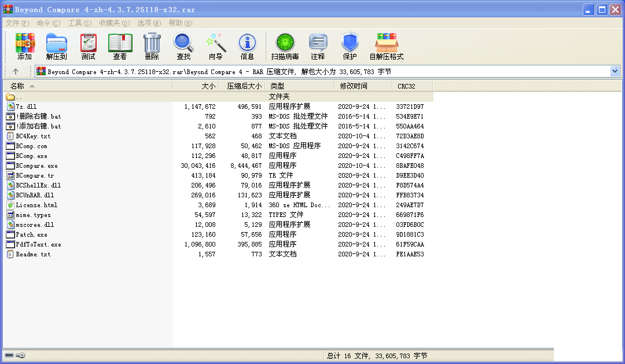This screenshot has height=364, width=625.
Task: Sort by the 大小 column header
Action: pyautogui.click(x=195, y=86)
